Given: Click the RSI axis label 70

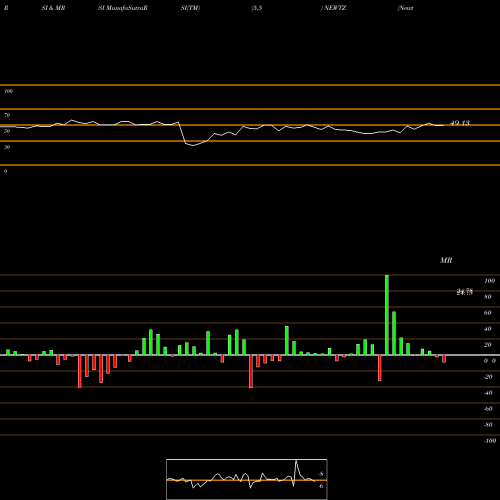Looking at the screenshot, I should pos(7,115).
